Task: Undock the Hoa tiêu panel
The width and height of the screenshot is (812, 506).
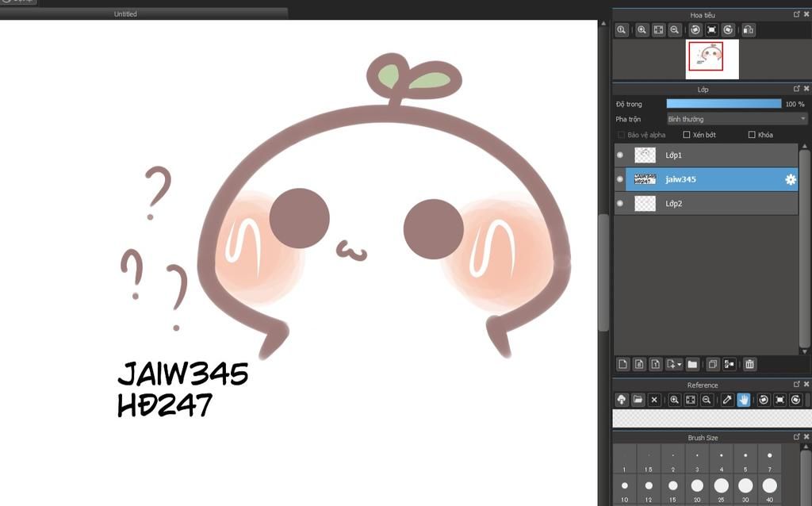Action: point(796,14)
